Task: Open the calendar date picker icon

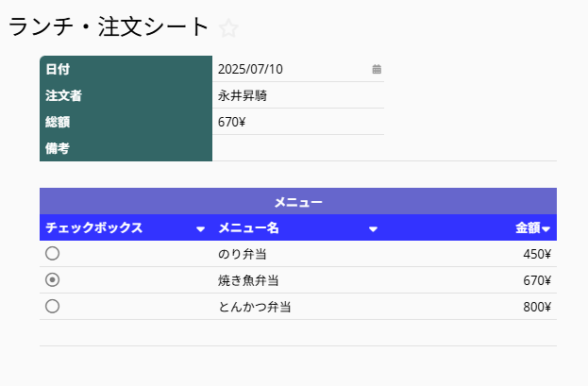Action: coord(377,69)
